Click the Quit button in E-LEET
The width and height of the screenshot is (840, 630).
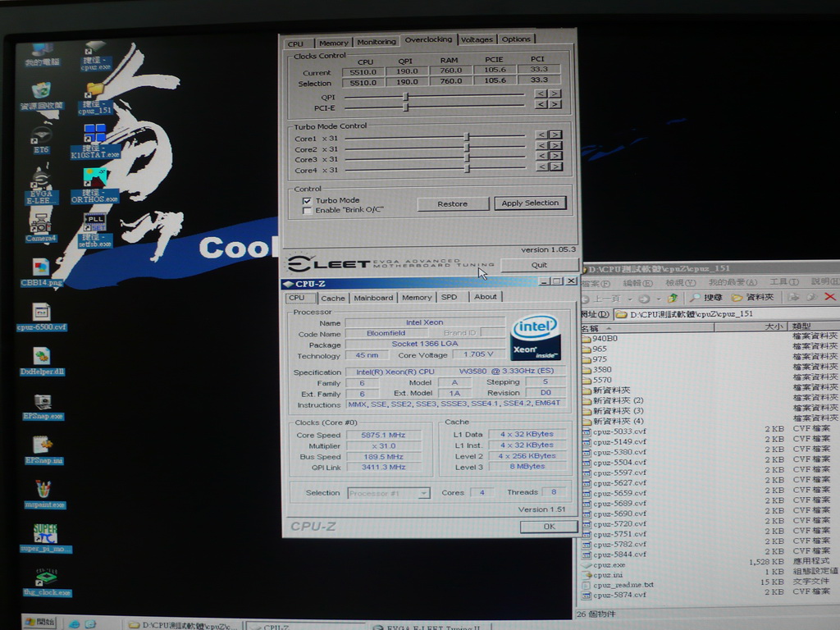pyautogui.click(x=540, y=265)
